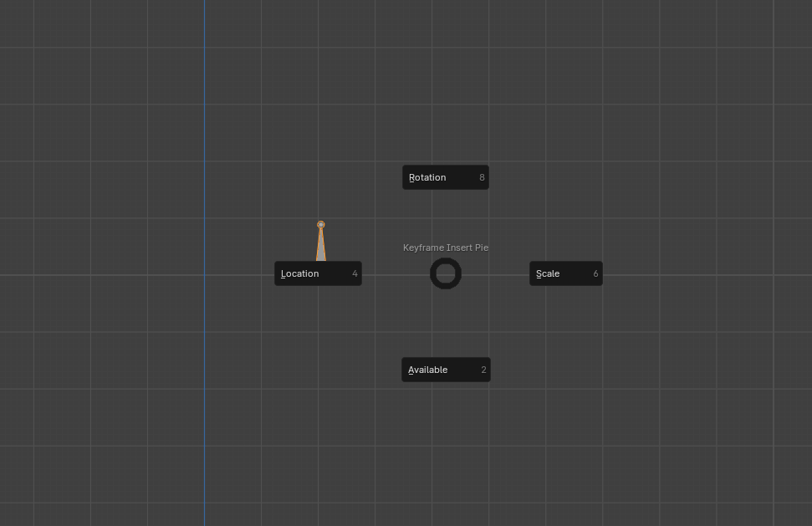Click the horizontal axis line right of Scale
The width and height of the screenshot is (812, 526).
tap(711, 275)
